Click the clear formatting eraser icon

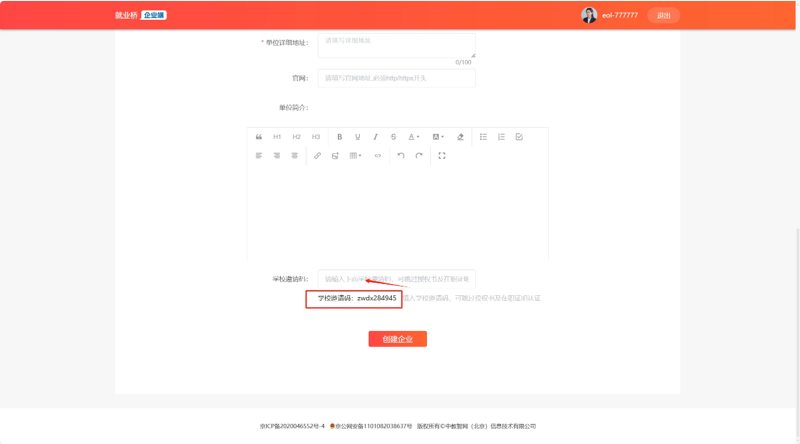coord(461,137)
